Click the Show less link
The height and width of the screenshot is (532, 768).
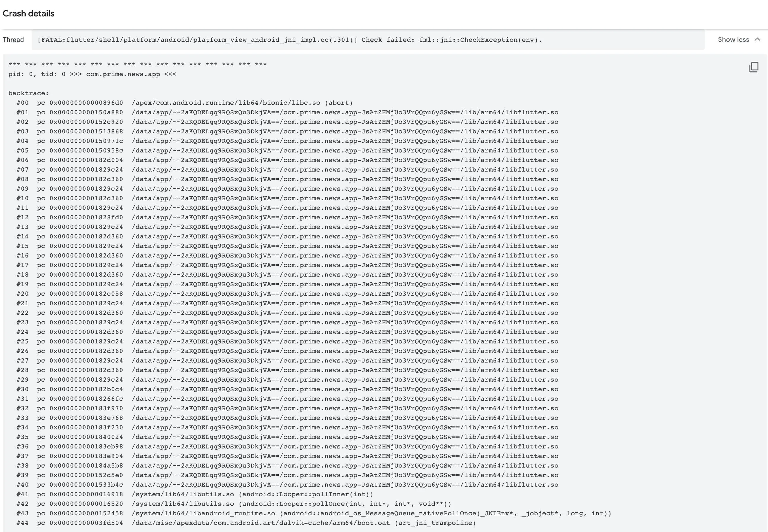[x=733, y=40]
